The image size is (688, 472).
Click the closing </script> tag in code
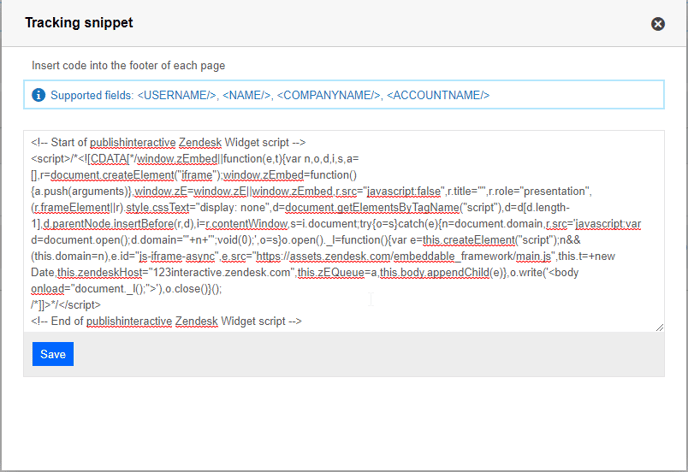point(82,303)
